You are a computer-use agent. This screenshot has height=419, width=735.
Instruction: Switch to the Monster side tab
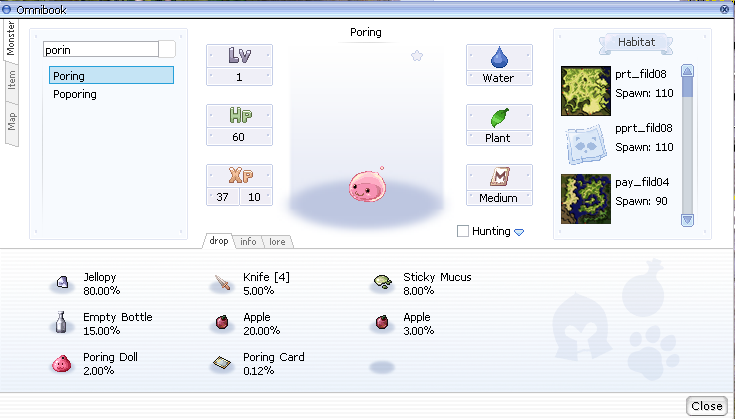point(11,39)
